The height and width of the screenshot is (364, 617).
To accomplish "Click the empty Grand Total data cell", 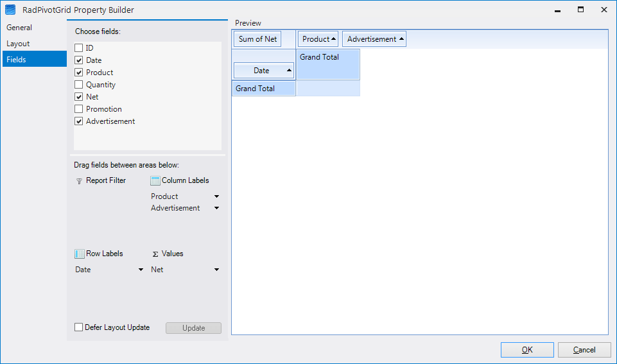I will click(x=328, y=89).
